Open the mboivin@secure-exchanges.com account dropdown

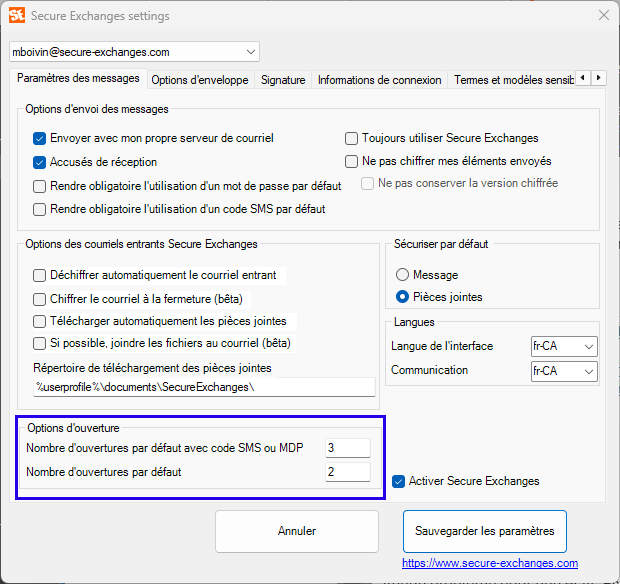click(x=134, y=52)
